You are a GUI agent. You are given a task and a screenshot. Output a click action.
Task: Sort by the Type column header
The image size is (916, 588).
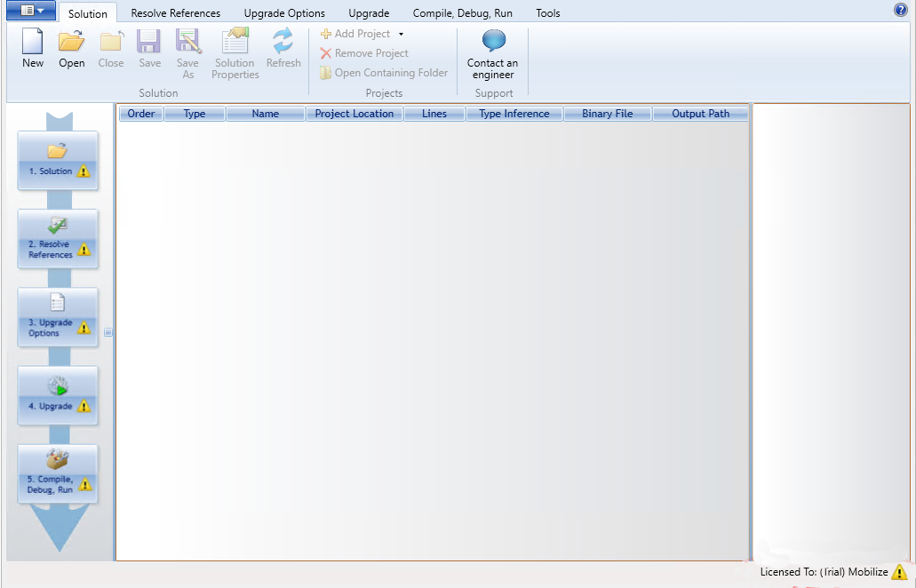click(195, 114)
